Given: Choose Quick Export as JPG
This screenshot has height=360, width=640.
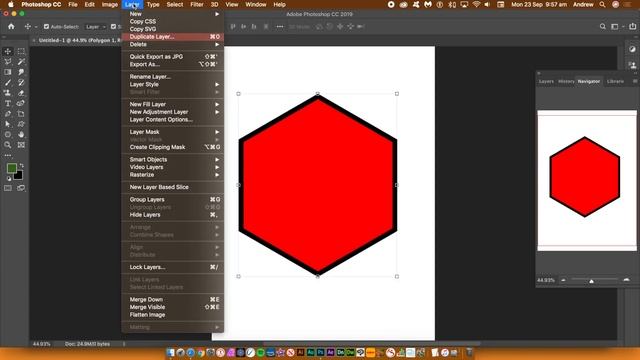Looking at the screenshot, I should (x=173, y=56).
